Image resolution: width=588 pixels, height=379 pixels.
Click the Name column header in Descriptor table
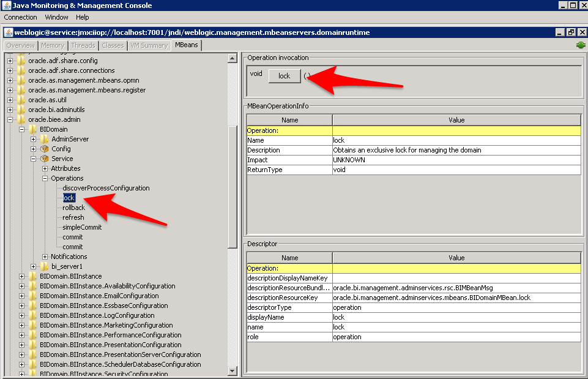coord(289,258)
